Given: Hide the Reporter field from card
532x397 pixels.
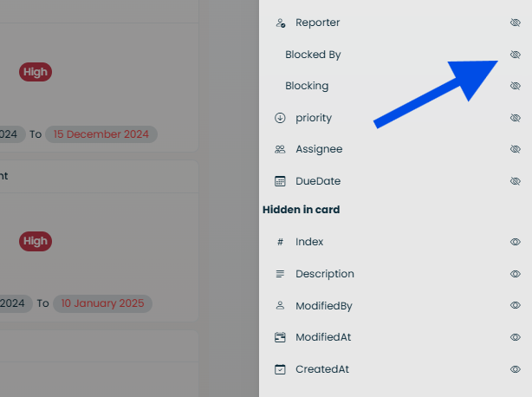Looking at the screenshot, I should point(515,23).
